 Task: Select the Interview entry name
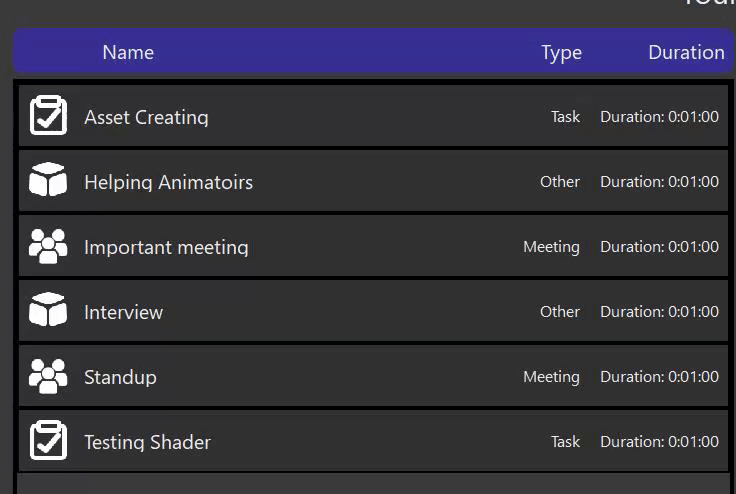[123, 312]
